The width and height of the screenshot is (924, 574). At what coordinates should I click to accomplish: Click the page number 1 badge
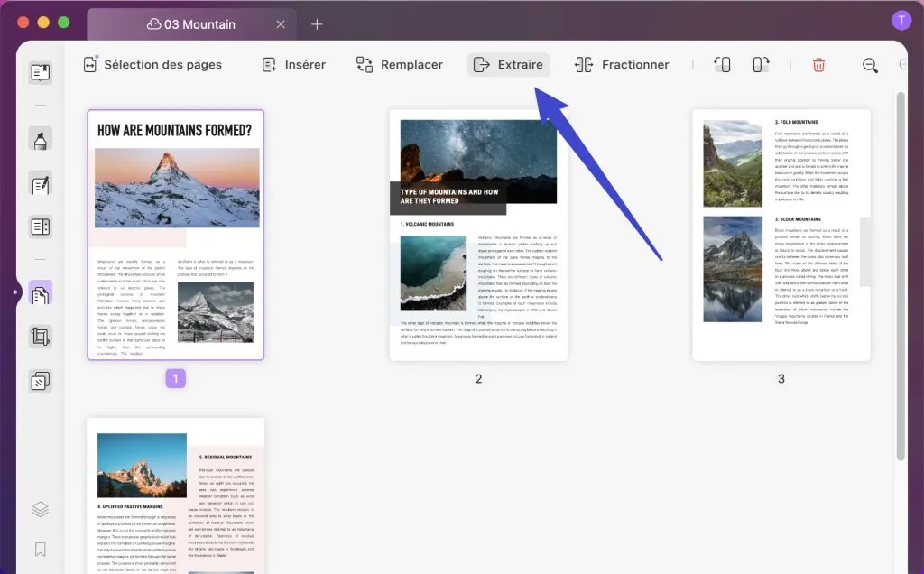coord(176,378)
